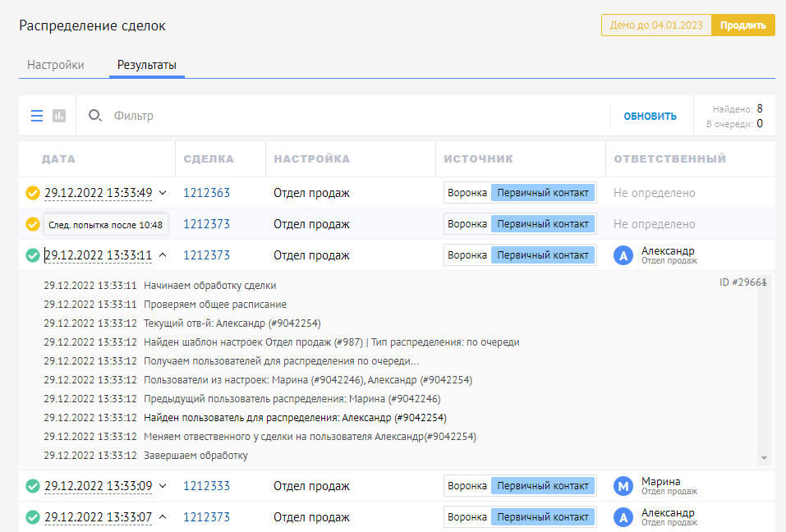The width and height of the screenshot is (786, 532).
Task: Click green check icon for 13:33:07 row
Action: point(33,517)
